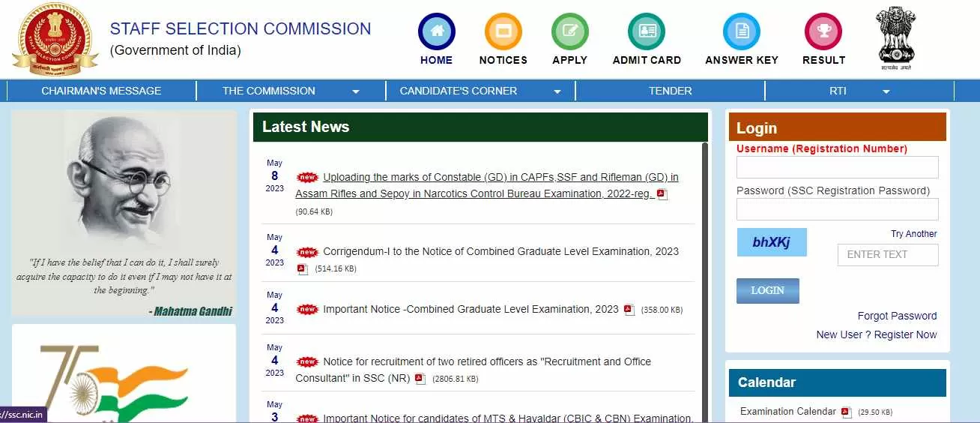Open CANDIDATE'S CORNER menu item

[459, 91]
